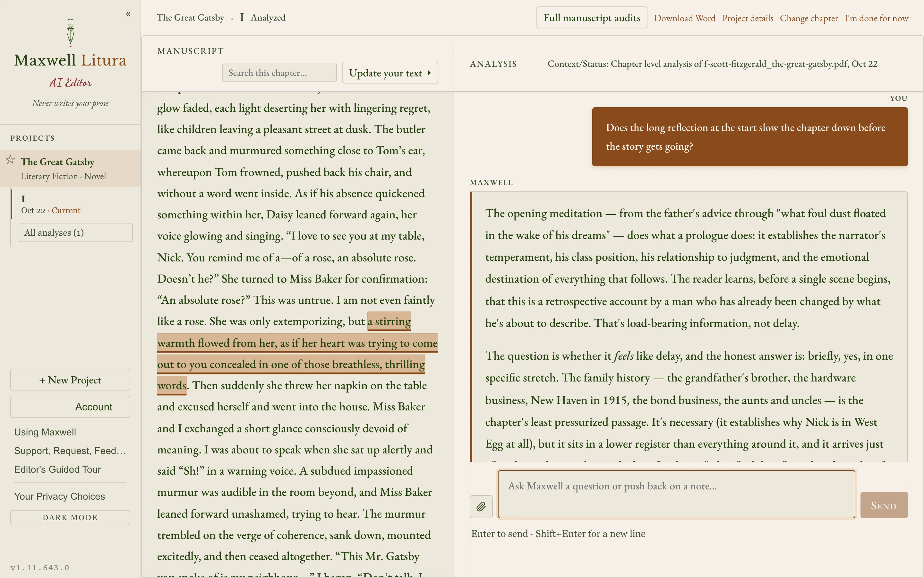Click the highlighted 'stirring warmth' passage
This screenshot has width=924, height=578.
(x=297, y=353)
